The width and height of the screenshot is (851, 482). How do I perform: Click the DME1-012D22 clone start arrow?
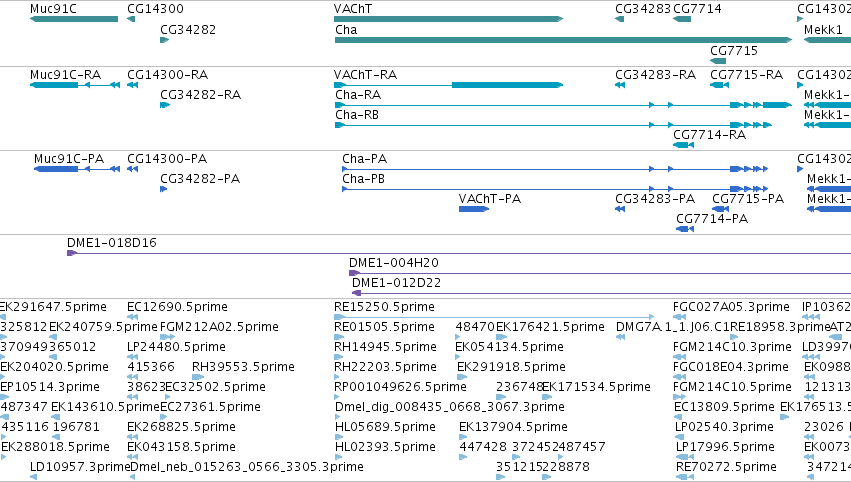(357, 293)
